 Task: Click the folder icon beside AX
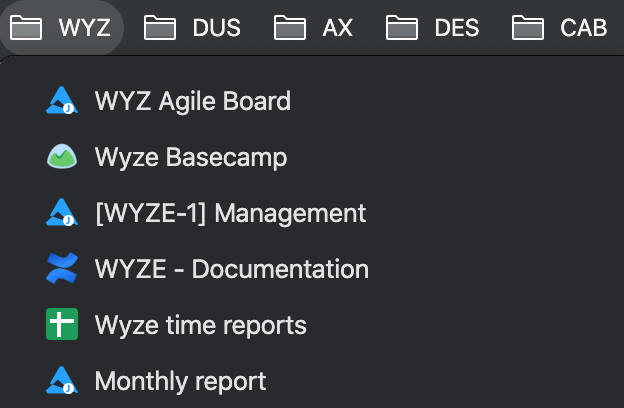290,27
